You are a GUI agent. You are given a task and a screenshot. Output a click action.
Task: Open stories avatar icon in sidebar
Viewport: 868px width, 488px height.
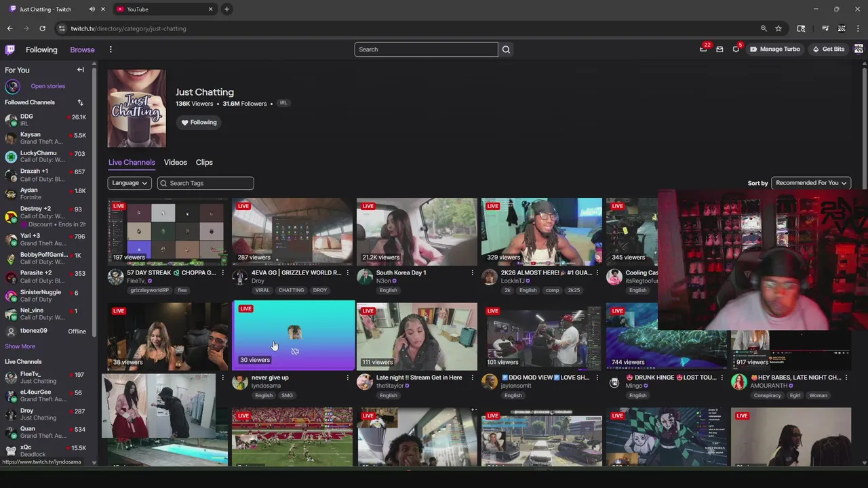[12, 86]
